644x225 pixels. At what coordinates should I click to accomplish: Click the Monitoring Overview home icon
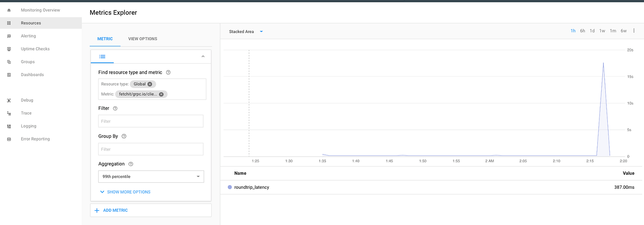tap(9, 10)
